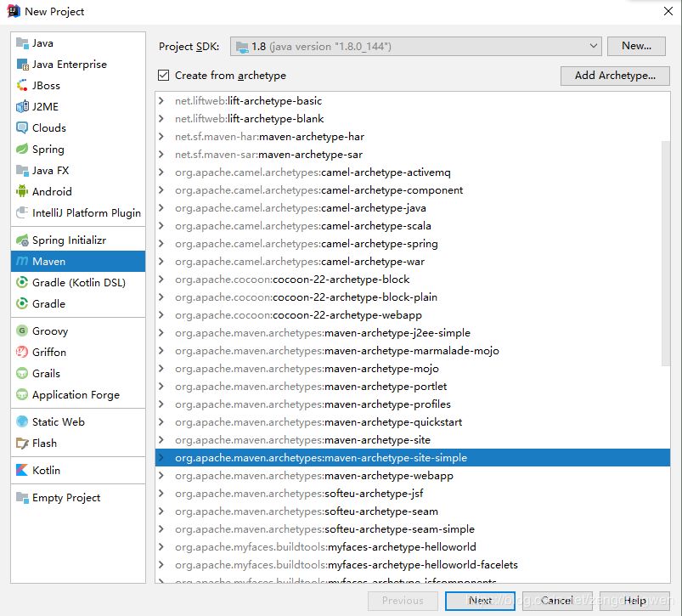
Task: Select maven-archetype-mojo row
Action: (412, 368)
